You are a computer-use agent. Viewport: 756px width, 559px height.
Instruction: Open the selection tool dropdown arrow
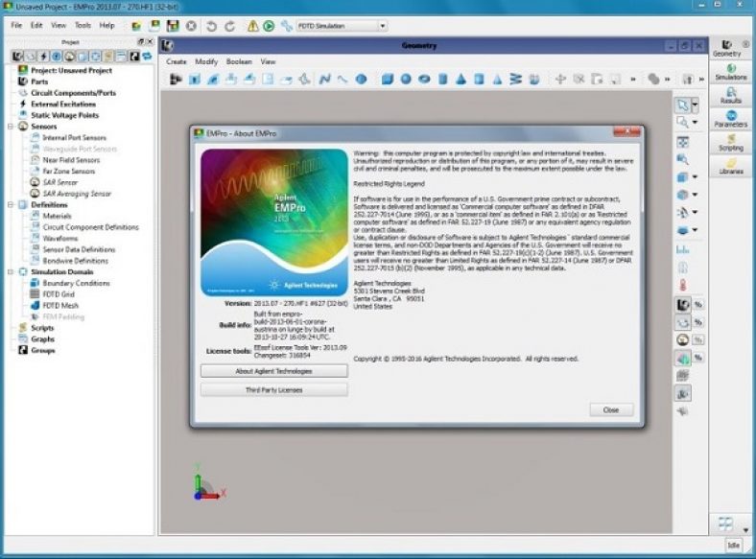(x=696, y=105)
